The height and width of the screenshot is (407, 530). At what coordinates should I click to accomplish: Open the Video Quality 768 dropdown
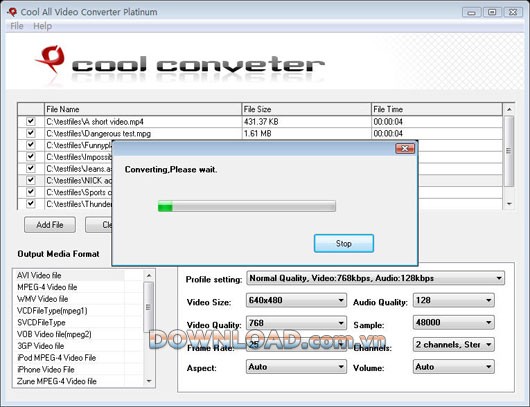click(296, 323)
